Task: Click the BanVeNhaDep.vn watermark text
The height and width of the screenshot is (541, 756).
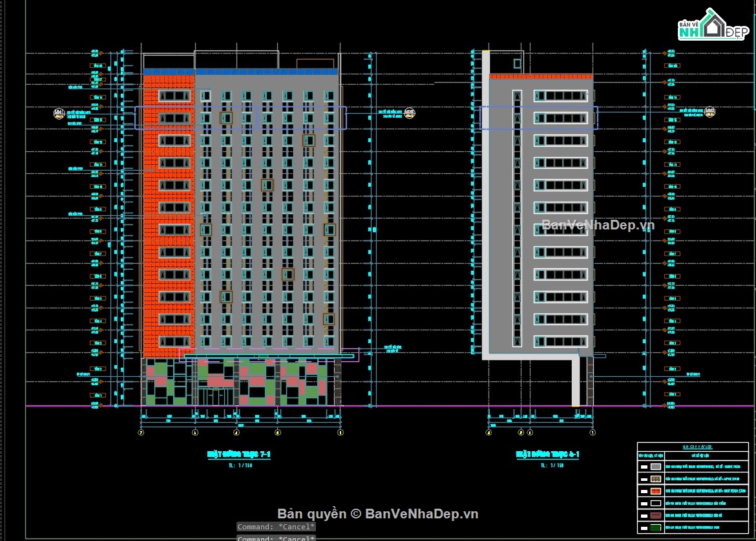Action: click(599, 225)
